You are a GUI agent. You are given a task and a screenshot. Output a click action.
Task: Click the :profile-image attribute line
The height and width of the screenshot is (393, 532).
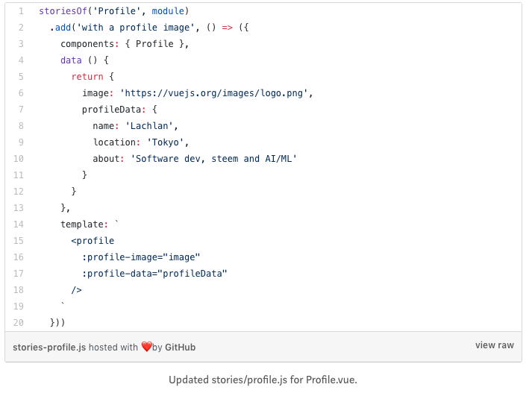(141, 257)
